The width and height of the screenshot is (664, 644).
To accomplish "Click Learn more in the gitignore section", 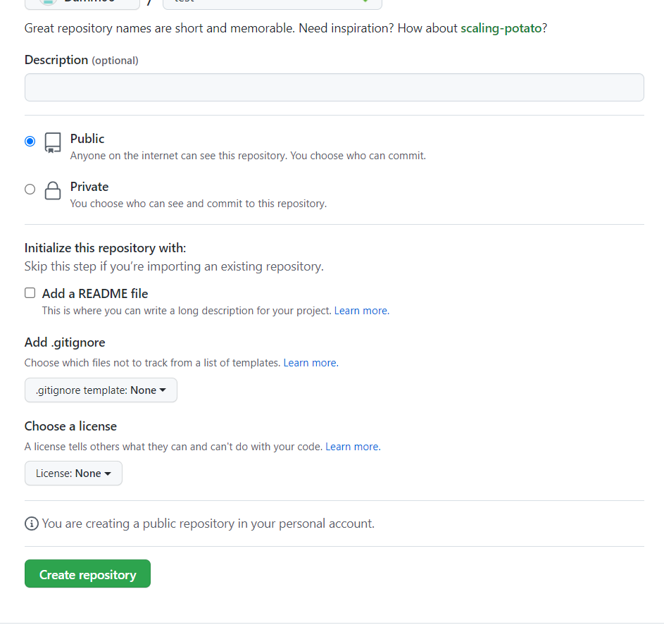I will tap(310, 362).
